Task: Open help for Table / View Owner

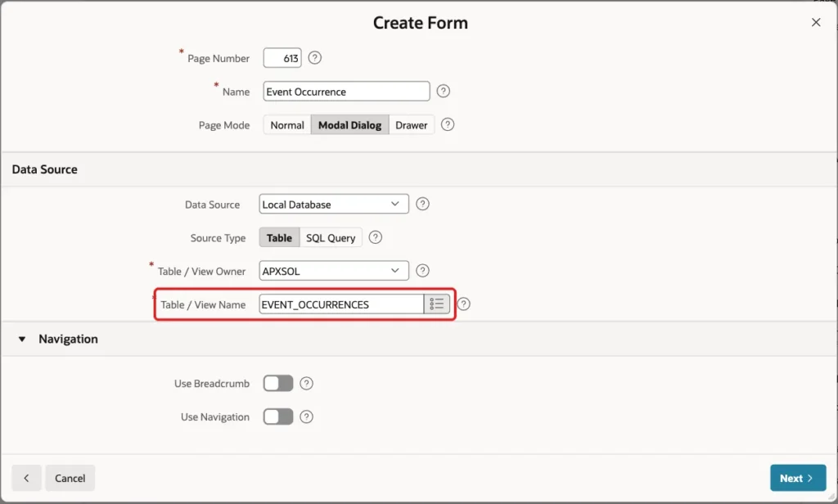Action: tap(422, 271)
